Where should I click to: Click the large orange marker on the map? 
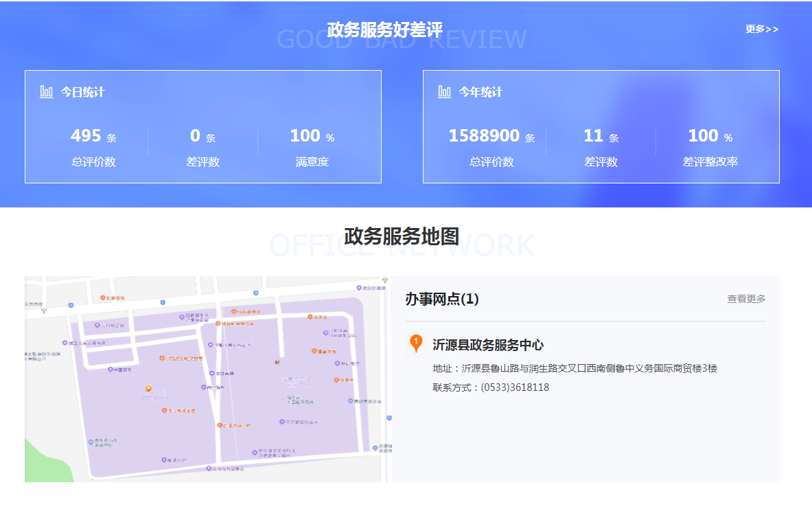coord(148,390)
